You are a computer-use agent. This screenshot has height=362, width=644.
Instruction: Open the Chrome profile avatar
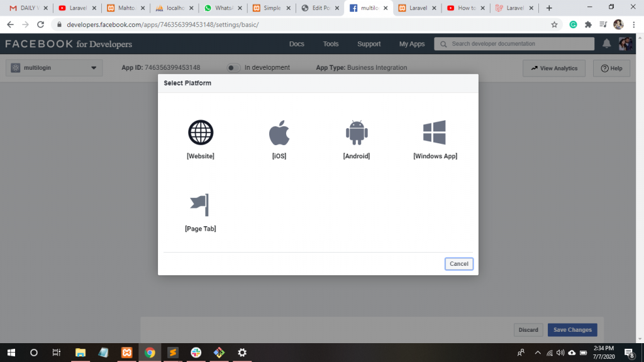[618, 25]
